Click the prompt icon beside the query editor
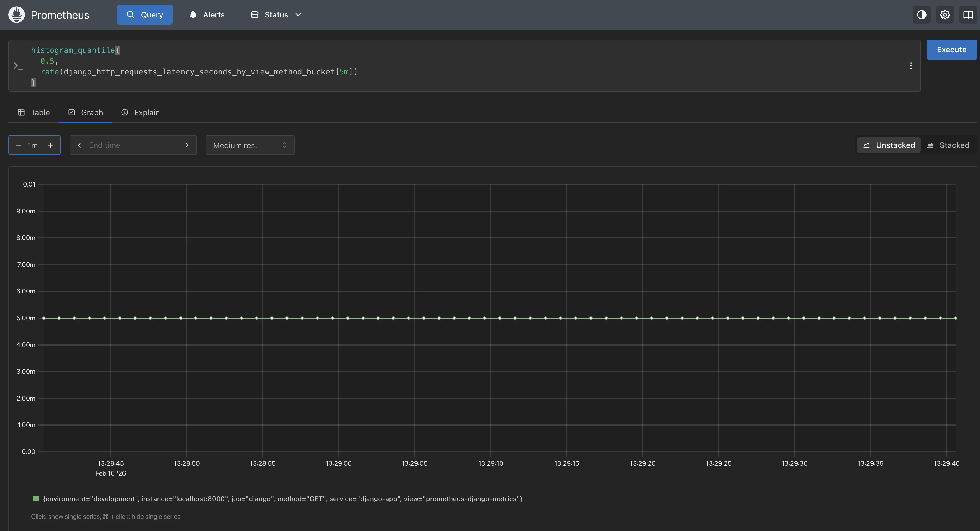The height and width of the screenshot is (531, 980). coord(18,66)
